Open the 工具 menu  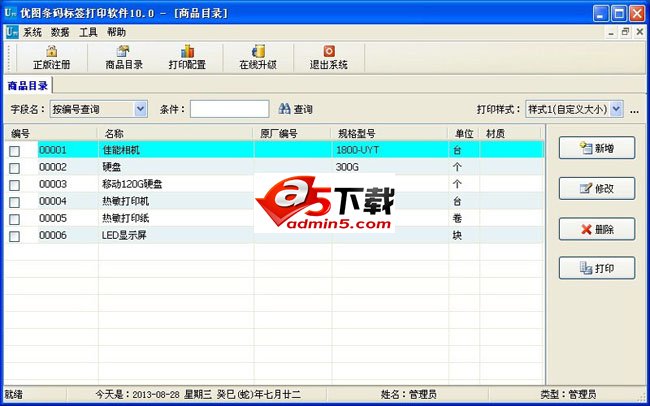[88, 32]
